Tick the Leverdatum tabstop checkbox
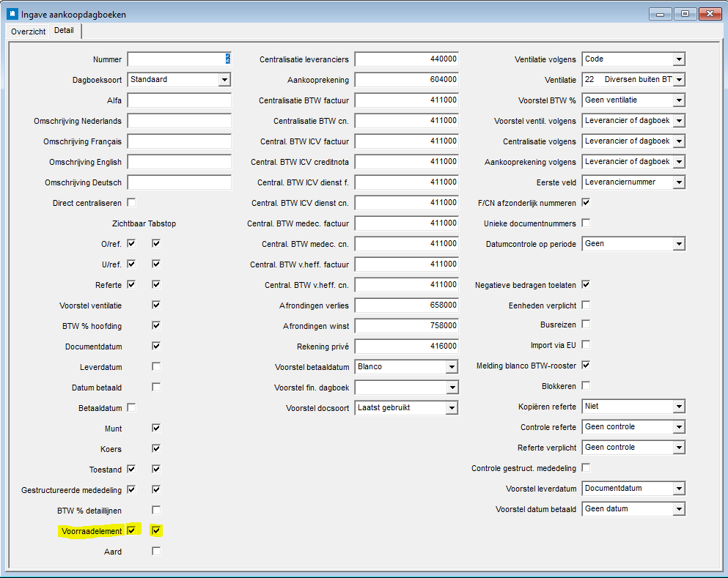This screenshot has width=728, height=578. [156, 366]
